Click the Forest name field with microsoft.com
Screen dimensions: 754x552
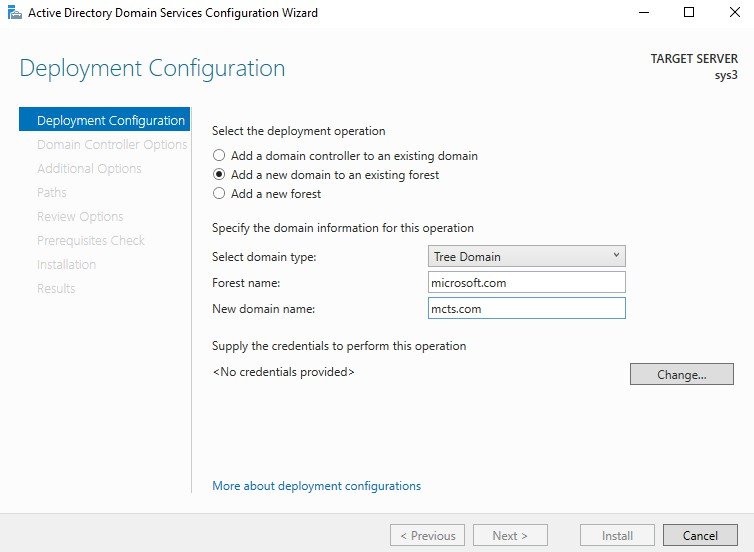527,282
